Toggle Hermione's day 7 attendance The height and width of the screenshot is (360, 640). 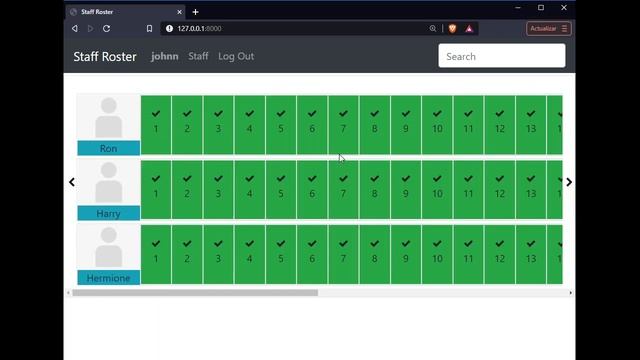click(343, 254)
